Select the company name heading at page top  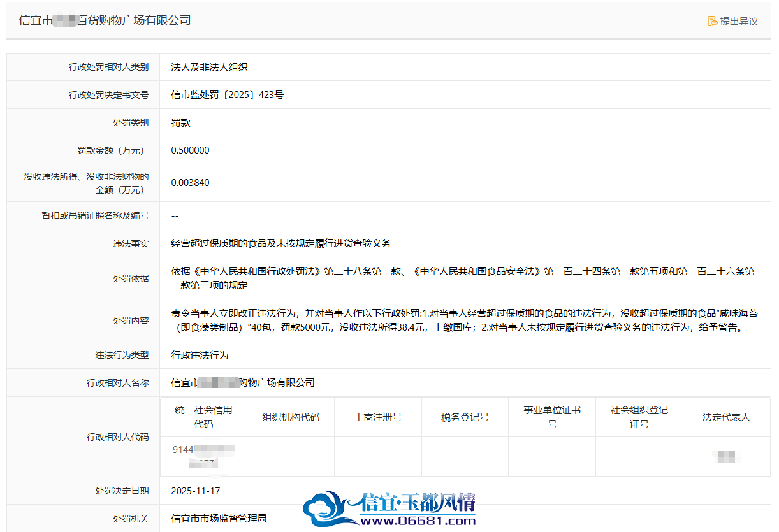point(105,20)
